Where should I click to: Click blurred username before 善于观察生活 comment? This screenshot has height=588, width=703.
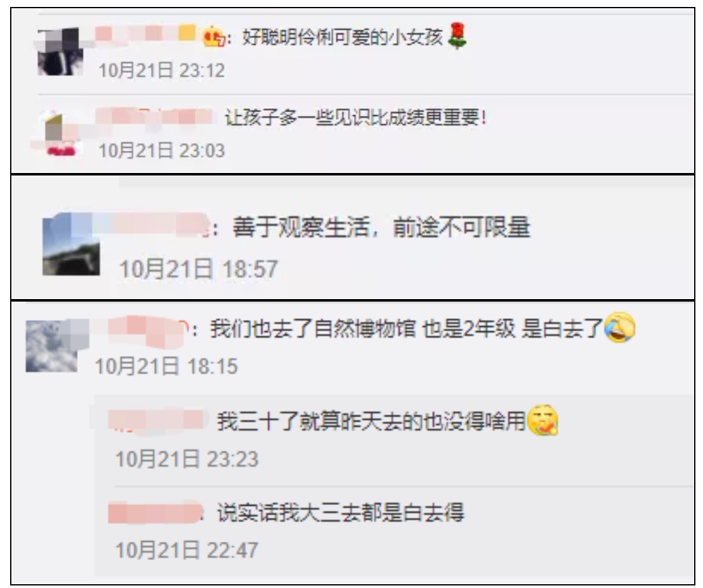(155, 225)
